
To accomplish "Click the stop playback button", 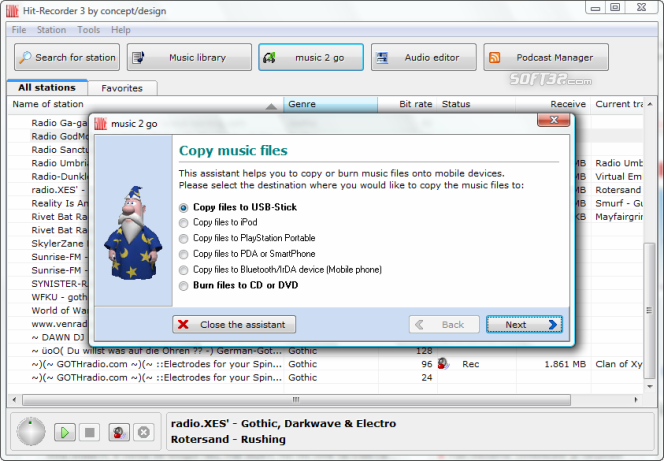I will click(x=89, y=432).
